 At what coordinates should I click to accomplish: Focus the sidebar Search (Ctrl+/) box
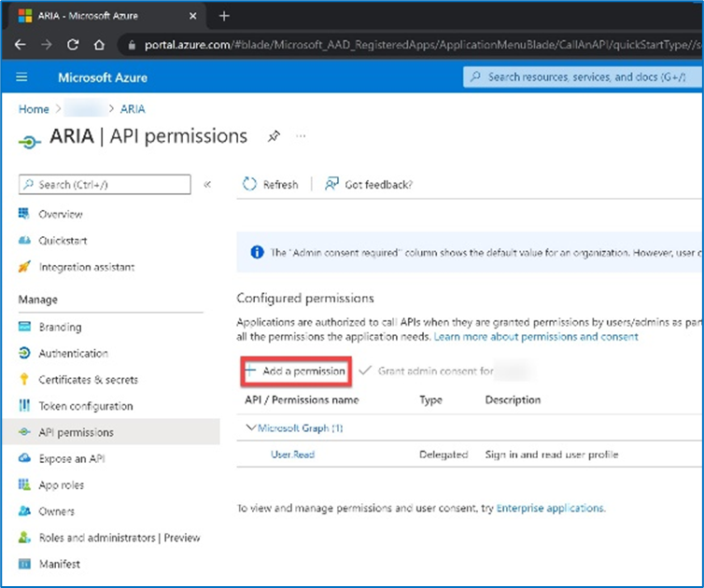coord(105,184)
